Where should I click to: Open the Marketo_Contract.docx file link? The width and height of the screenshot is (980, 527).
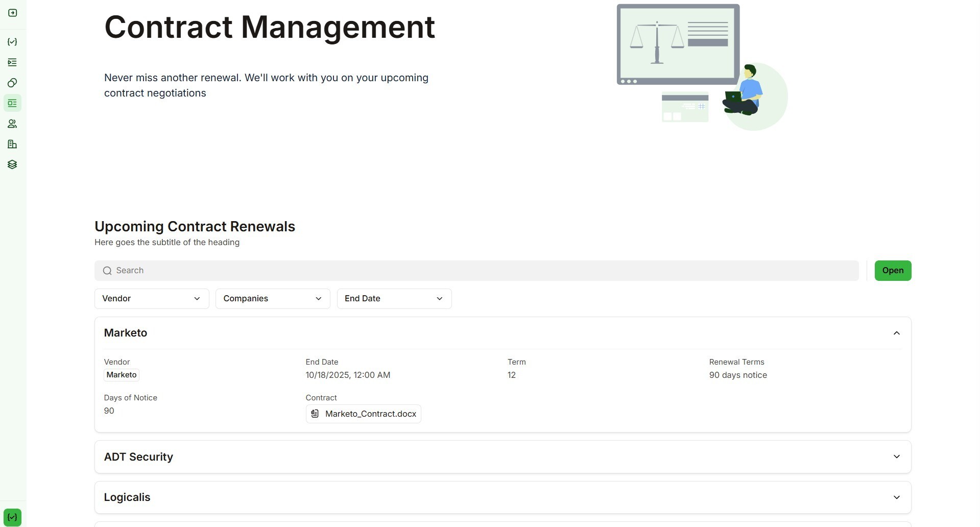point(370,414)
